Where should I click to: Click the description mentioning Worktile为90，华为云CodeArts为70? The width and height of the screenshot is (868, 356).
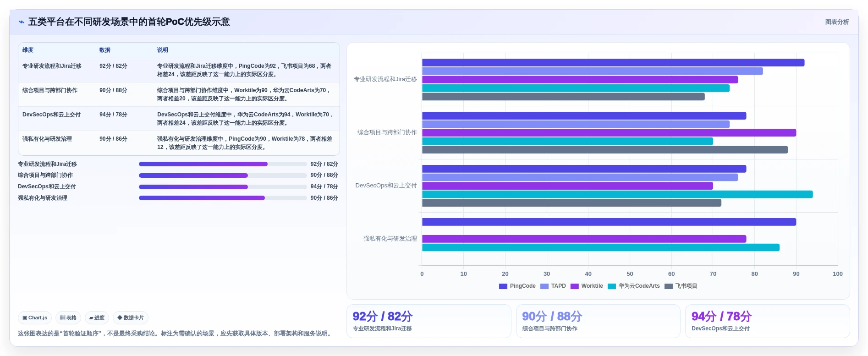coord(244,94)
